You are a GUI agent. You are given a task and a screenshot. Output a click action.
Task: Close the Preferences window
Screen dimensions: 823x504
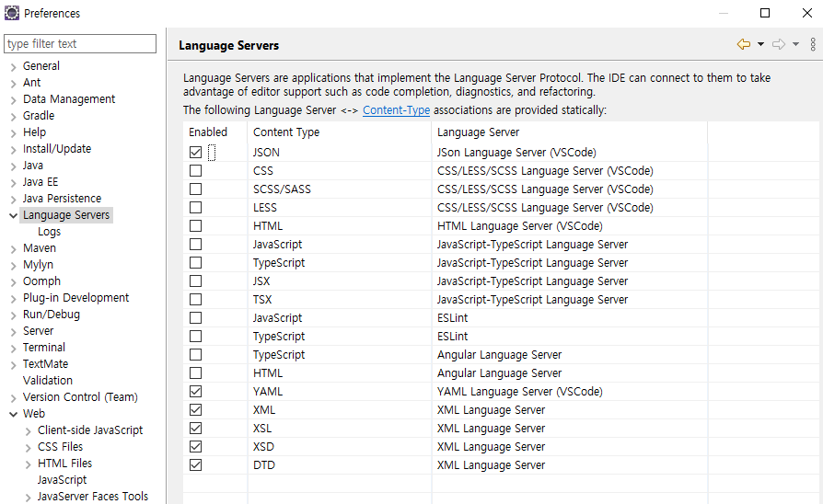click(807, 13)
